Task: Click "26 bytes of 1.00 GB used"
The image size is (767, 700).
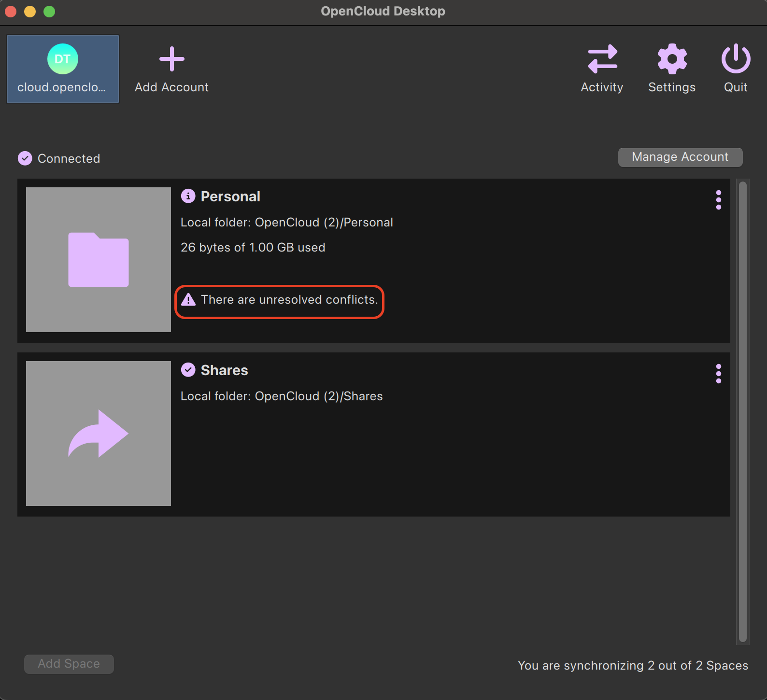Action: click(x=253, y=248)
